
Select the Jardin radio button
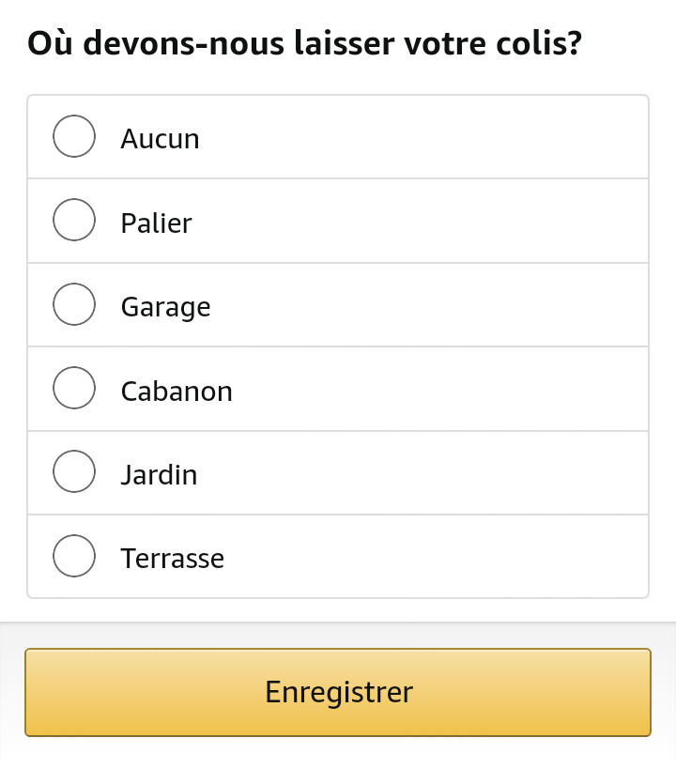74,471
